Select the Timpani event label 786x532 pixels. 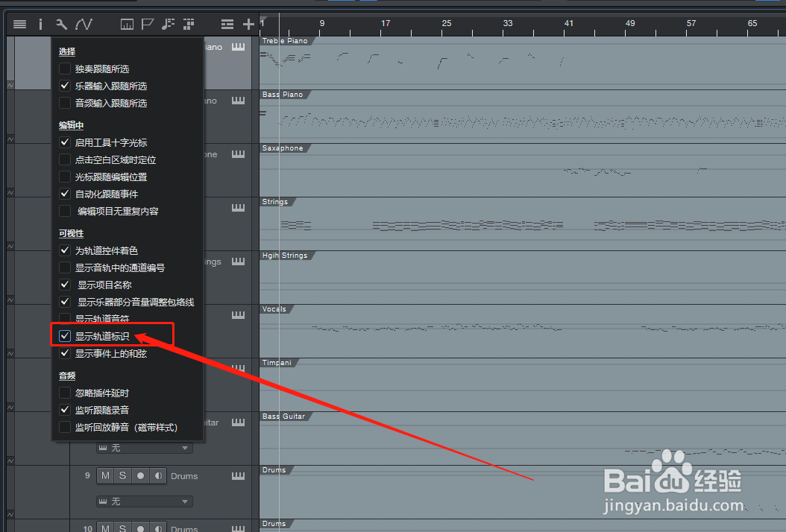(x=276, y=362)
